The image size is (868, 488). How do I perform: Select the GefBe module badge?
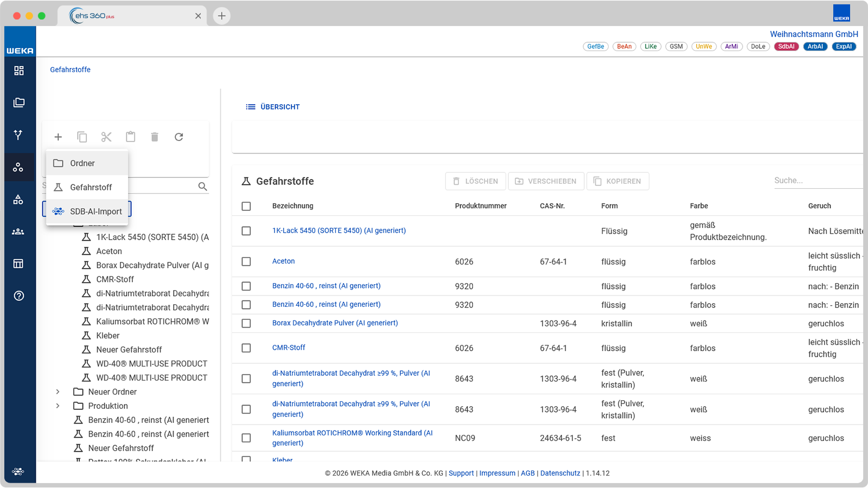click(x=596, y=47)
